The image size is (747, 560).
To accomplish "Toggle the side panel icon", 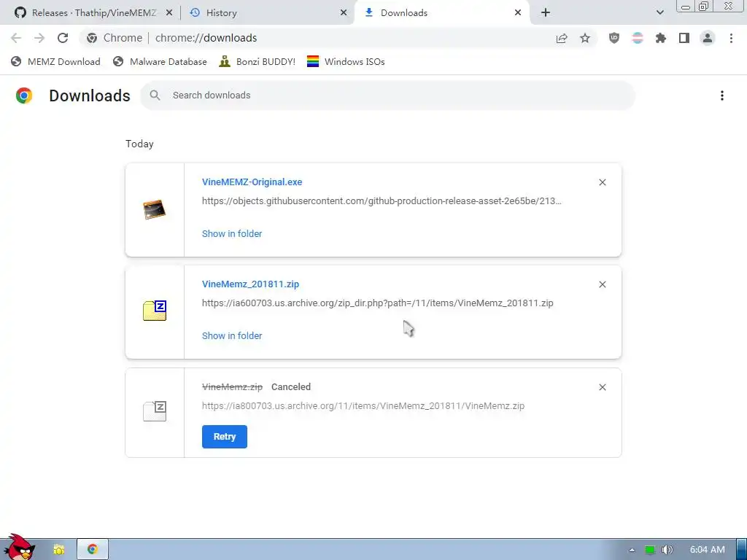I will pyautogui.click(x=684, y=38).
